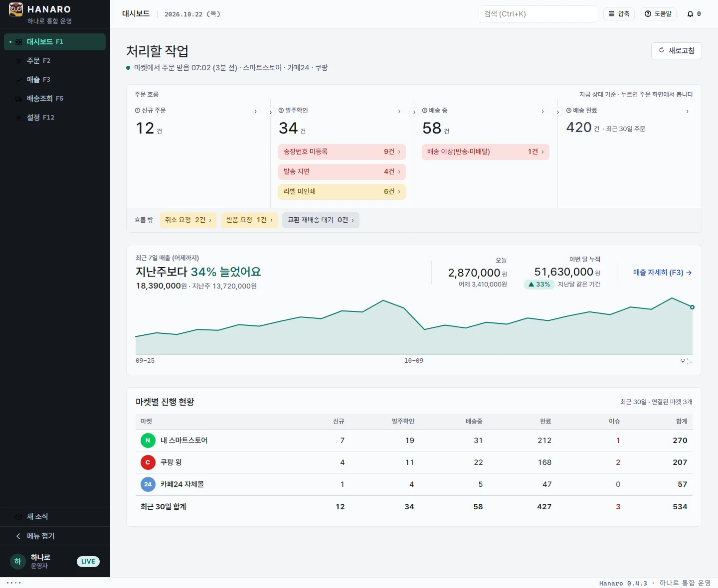Screen dimensions: 718x588
Task: Click the 하 user avatar
Action: tap(17, 562)
